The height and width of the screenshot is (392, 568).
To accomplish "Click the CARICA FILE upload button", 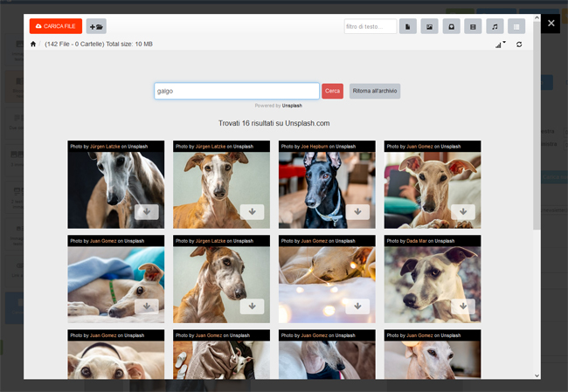I will tap(55, 27).
